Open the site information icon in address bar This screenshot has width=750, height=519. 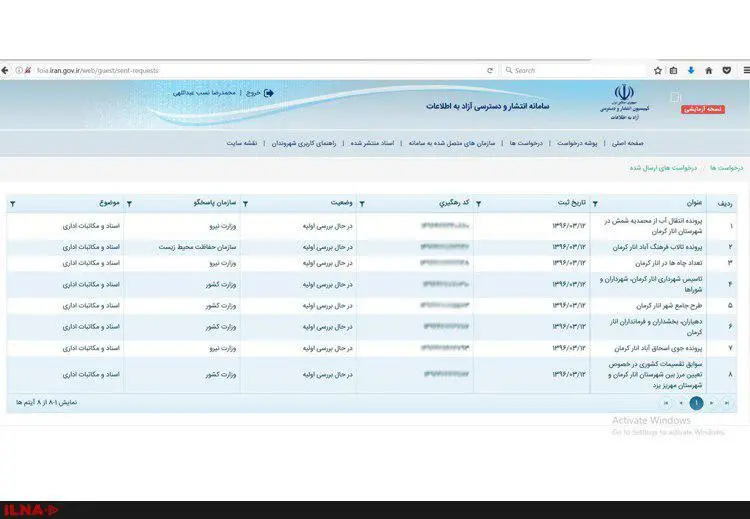click(19, 70)
